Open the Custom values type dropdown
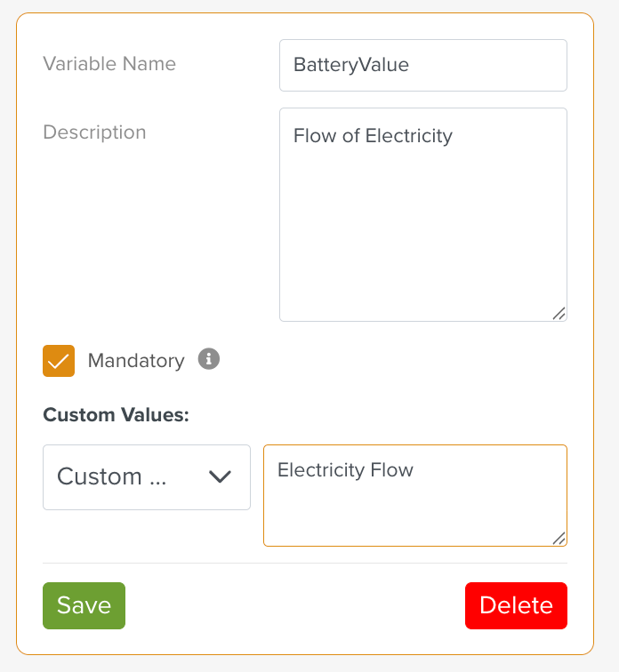 [x=147, y=477]
